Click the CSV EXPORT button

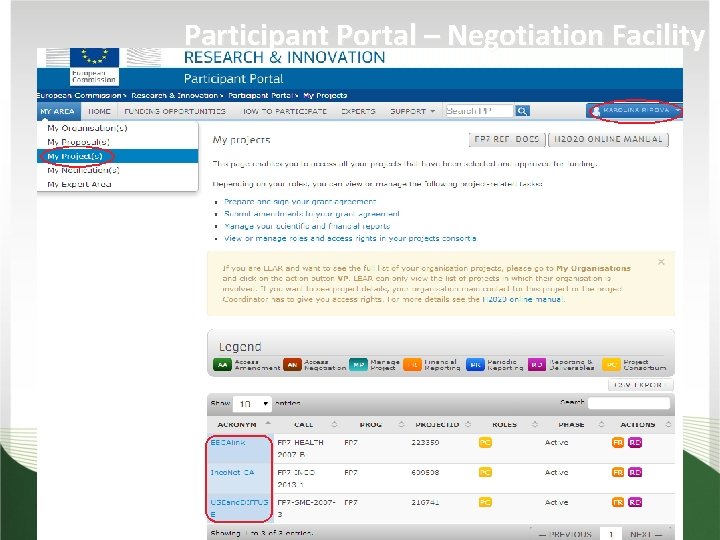coord(641,385)
